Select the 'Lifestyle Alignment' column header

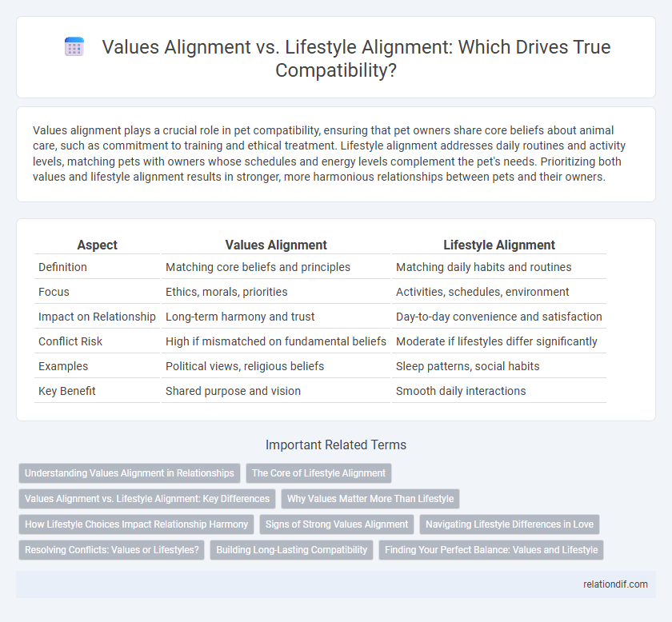[499, 245]
